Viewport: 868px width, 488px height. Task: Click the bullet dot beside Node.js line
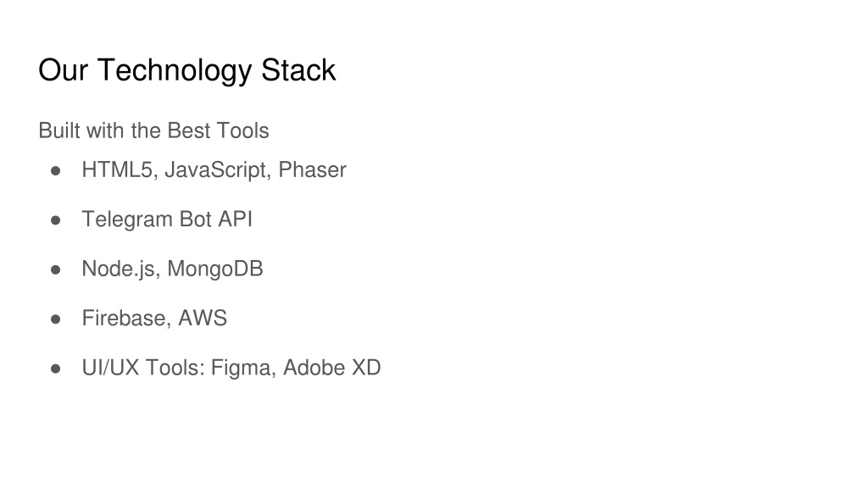(55, 270)
